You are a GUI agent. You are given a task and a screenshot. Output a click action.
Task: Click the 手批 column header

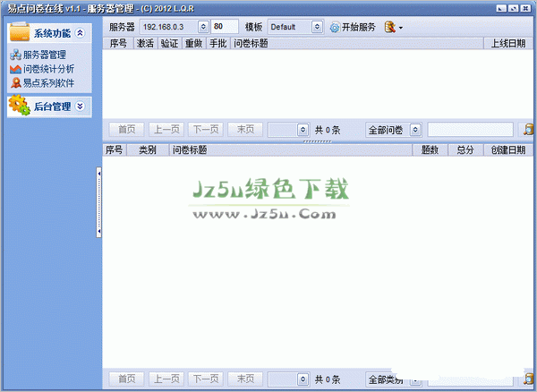coord(218,44)
